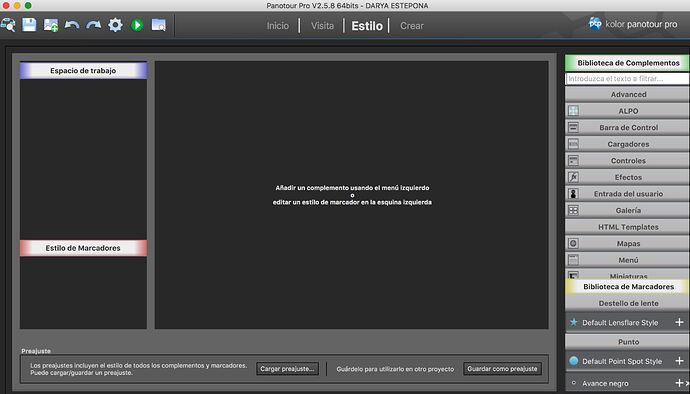The height and width of the screenshot is (394, 690).
Task: Switch to the Inicio tab
Action: [278, 26]
